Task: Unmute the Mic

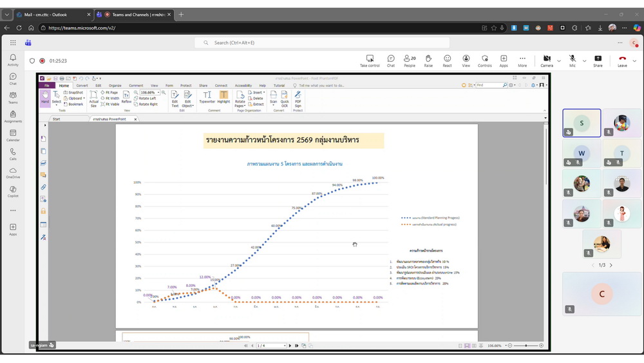Action: pyautogui.click(x=572, y=61)
